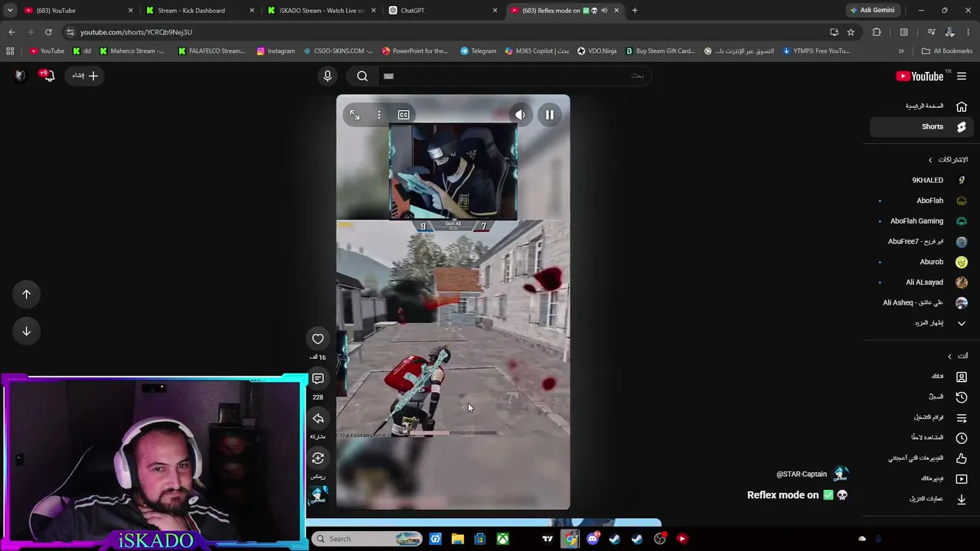Open the Ali ALsayad channel
The image size is (980, 551).
pos(920,282)
